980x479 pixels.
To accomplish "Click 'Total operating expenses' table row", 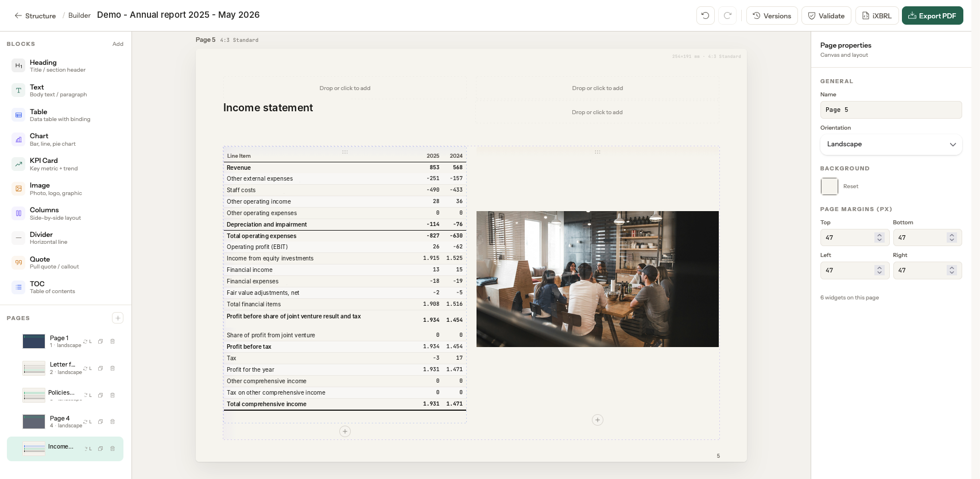I will click(344, 236).
